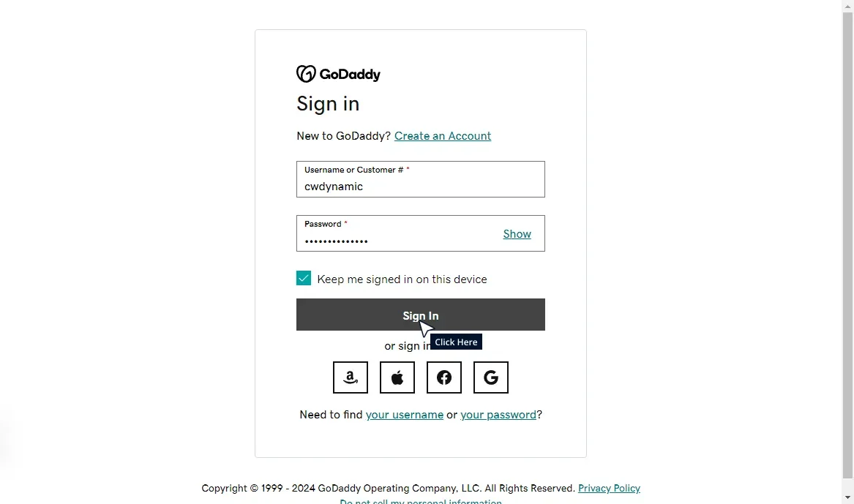Sign in with the Facebook icon
This screenshot has width=854, height=504.
(x=443, y=377)
